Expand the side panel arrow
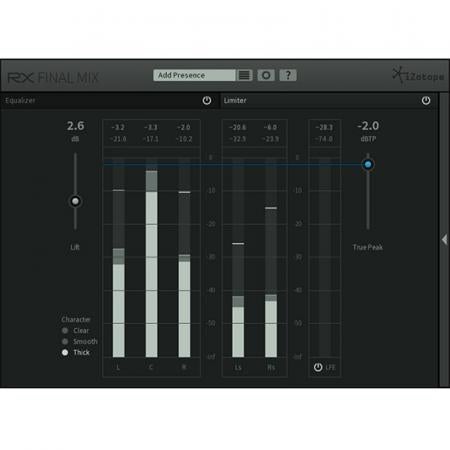The width and height of the screenshot is (450, 450). coord(444,239)
